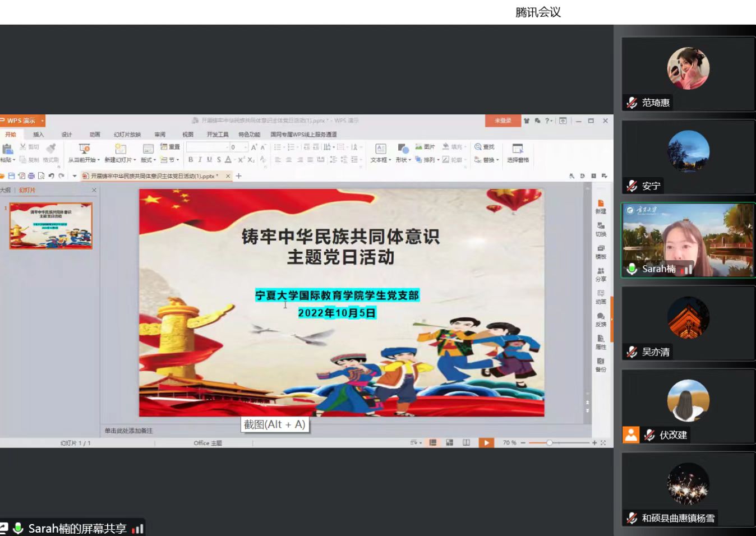Click the undo arrow icon

pyautogui.click(x=51, y=176)
